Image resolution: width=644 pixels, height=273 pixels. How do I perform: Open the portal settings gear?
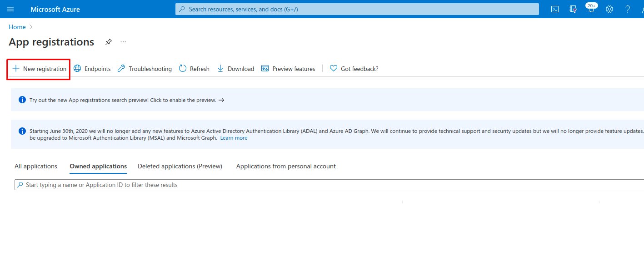click(609, 9)
